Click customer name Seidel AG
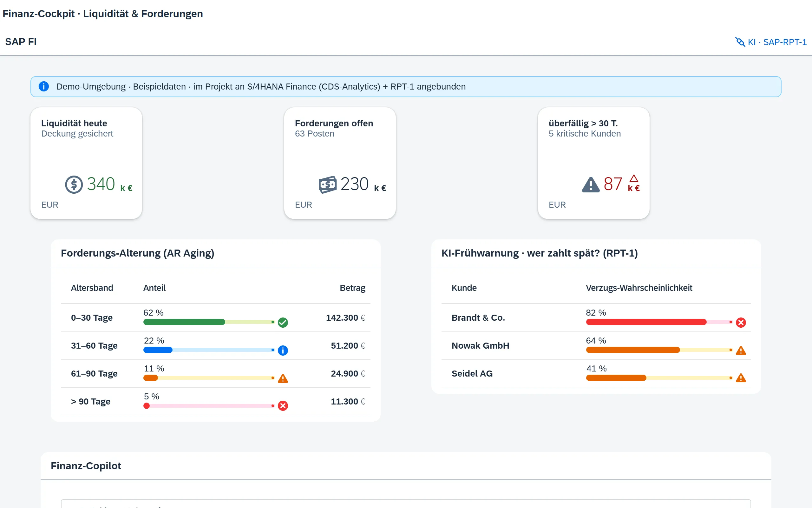Screen dimensions: 812x508 click(472, 373)
